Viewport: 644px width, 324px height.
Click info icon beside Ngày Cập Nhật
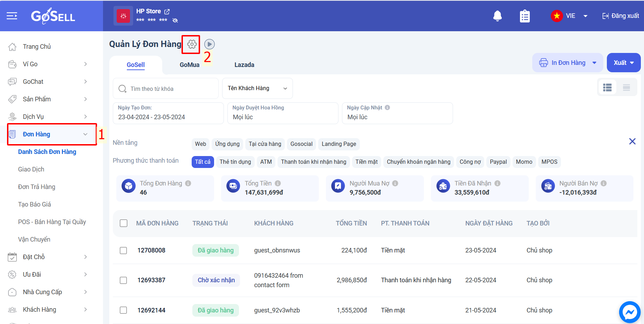point(388,108)
